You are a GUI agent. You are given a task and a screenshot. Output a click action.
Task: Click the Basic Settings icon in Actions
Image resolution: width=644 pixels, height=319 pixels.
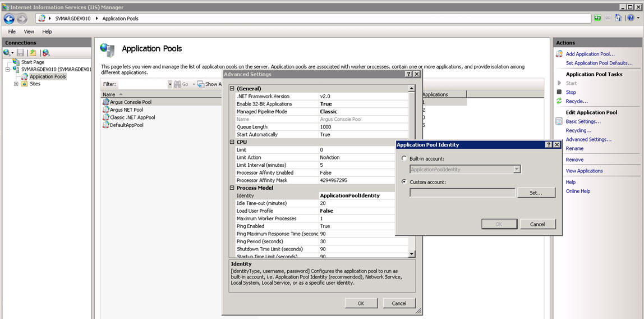click(x=559, y=121)
